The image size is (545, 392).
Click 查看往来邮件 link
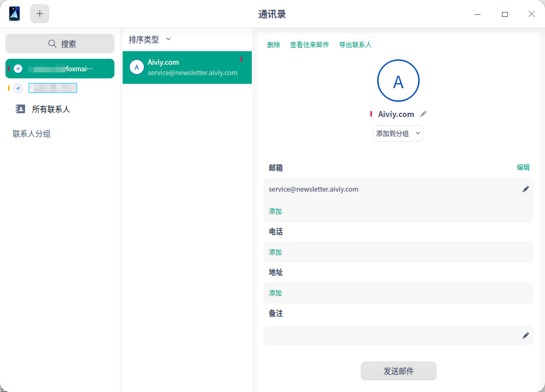pyautogui.click(x=309, y=45)
